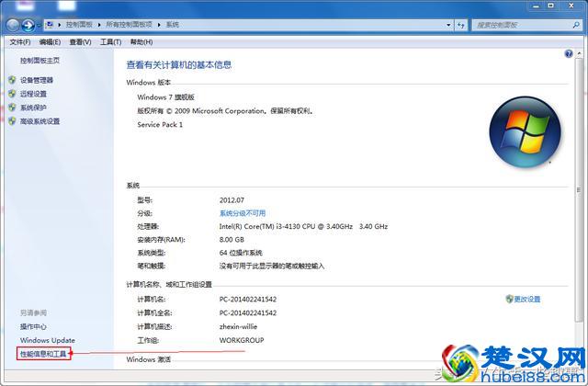The image size is (588, 386).
Task: Expand the chevron after 所有控制面板项 breadcrumb
Action: [159, 25]
